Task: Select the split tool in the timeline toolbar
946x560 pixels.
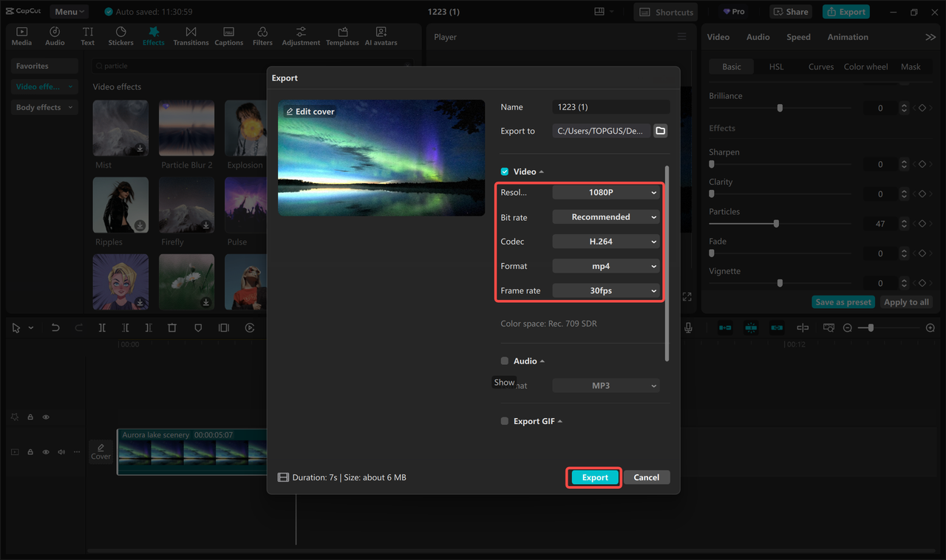Action: (102, 327)
